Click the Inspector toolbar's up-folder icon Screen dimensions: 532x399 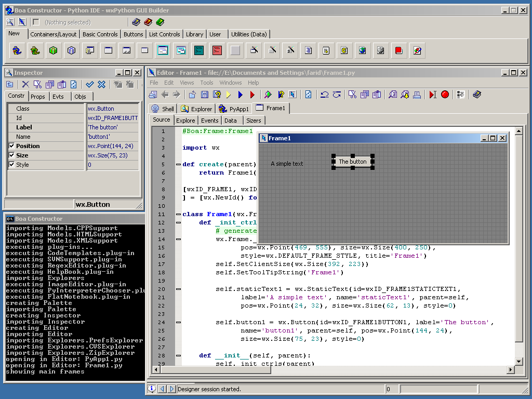pos(10,85)
